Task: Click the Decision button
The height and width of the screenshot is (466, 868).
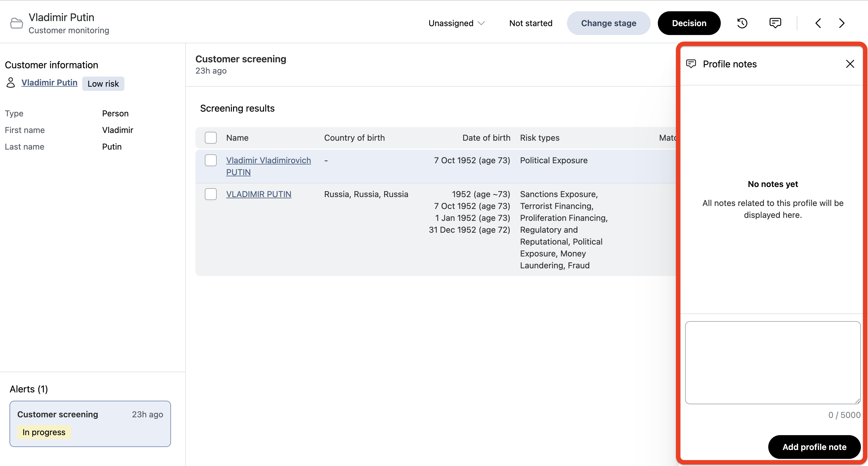Action: [x=689, y=23]
